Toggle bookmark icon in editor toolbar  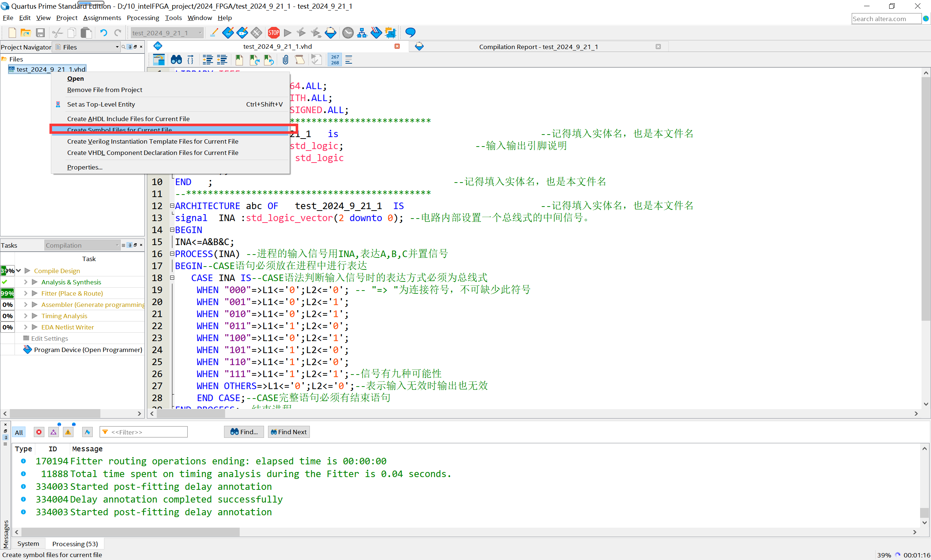239,60
